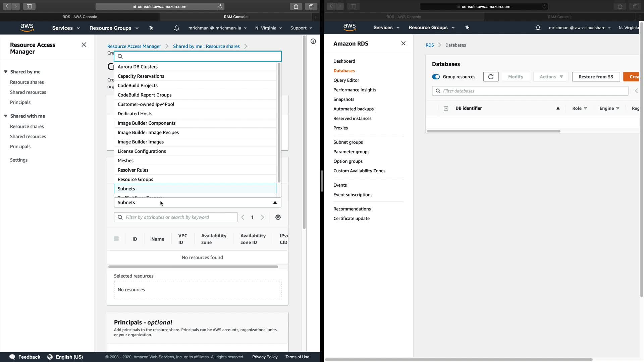
Task: Click the refresh databases button
Action: [x=490, y=77]
